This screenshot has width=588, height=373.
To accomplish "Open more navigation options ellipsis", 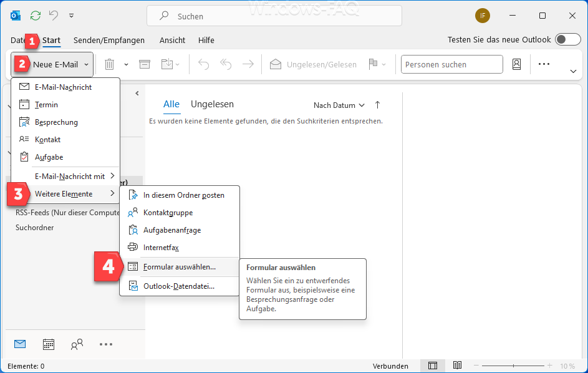I will coord(106,344).
